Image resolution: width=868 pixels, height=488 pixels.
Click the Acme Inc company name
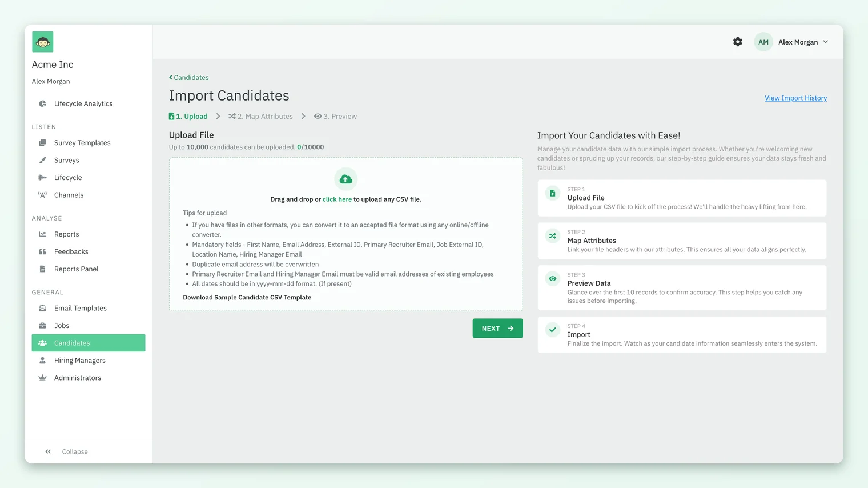(x=53, y=65)
